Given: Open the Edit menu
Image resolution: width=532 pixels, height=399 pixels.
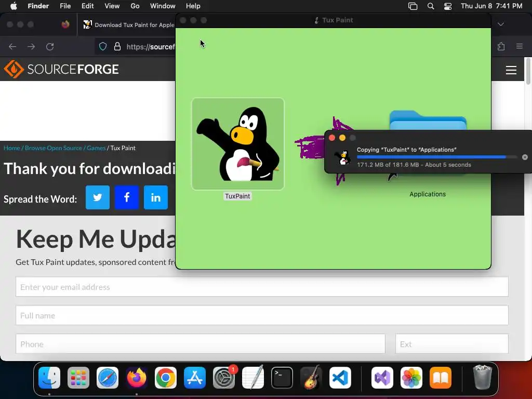Looking at the screenshot, I should tap(87, 6).
